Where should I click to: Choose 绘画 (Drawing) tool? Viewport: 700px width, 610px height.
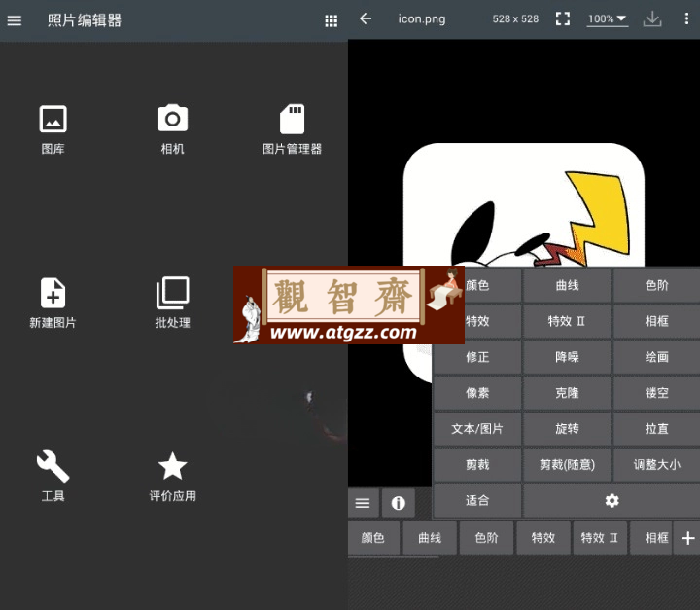[656, 357]
